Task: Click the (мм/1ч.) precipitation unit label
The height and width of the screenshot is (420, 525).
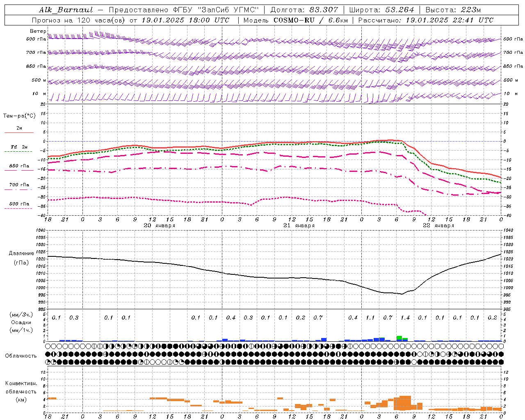Action: (x=21, y=330)
